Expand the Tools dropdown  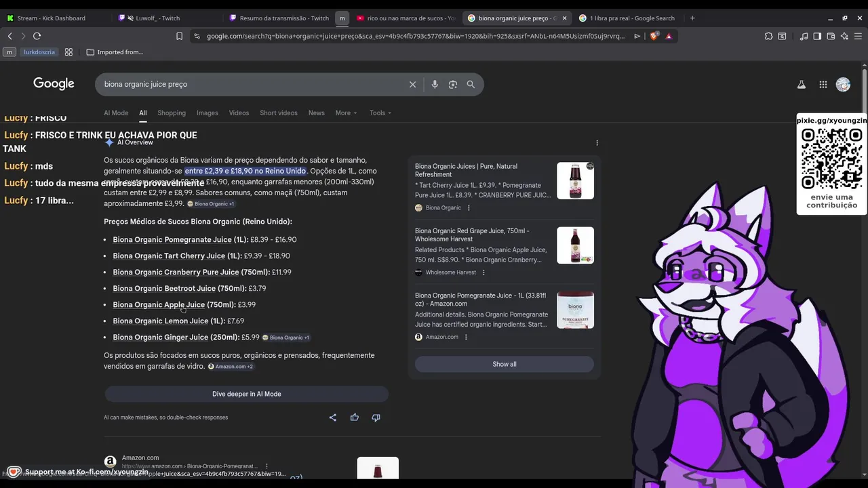pos(380,113)
